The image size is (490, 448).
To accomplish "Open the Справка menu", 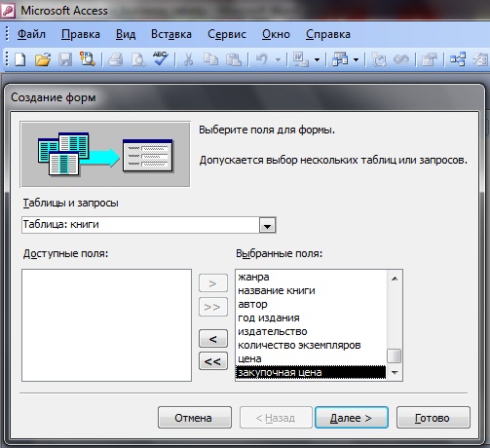I will point(328,34).
